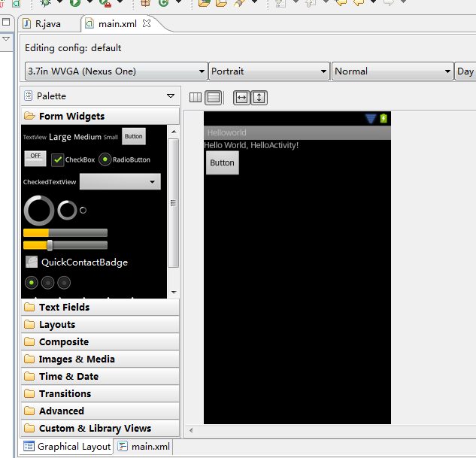Open the 3.7in WVGA (Nexus One) device dropdown
This screenshot has height=458, width=476.
[117, 71]
